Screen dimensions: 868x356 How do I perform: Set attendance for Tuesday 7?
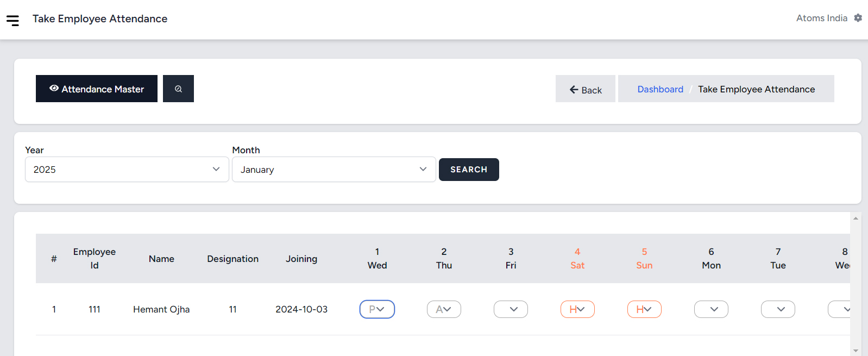778,309
